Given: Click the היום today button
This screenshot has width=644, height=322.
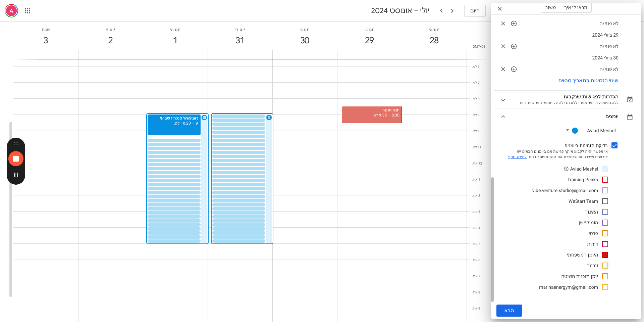Looking at the screenshot, I should pyautogui.click(x=475, y=11).
